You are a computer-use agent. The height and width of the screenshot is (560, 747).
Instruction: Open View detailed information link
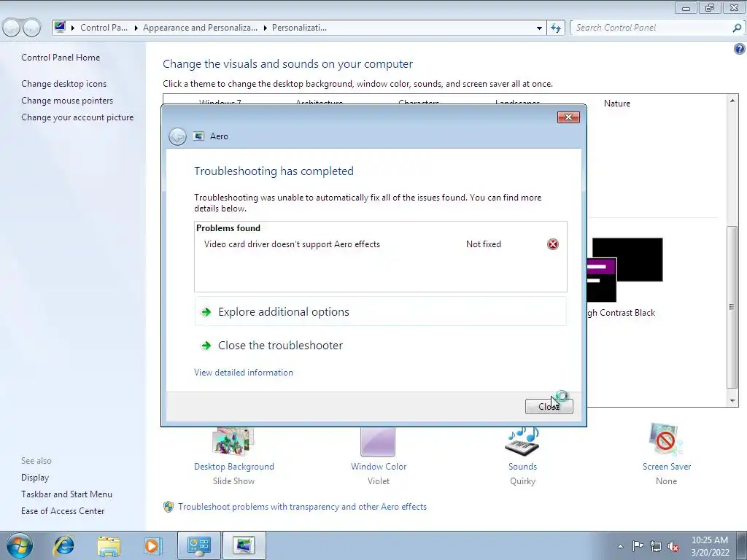click(244, 373)
